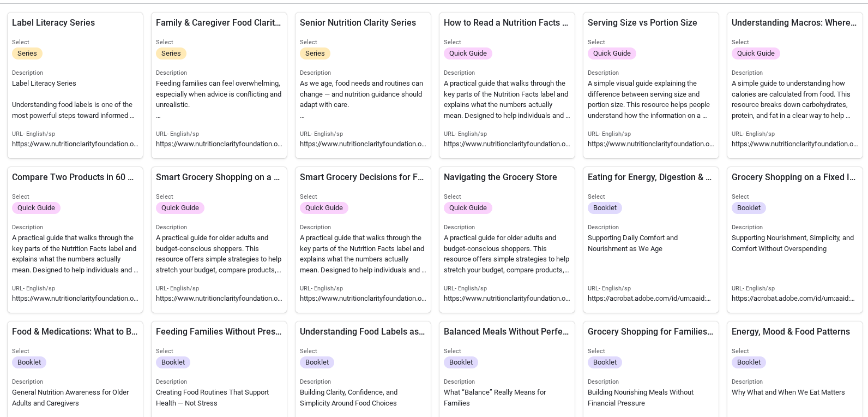
Task: Open How to Read a Nutrition Facts card
Action: 506,23
